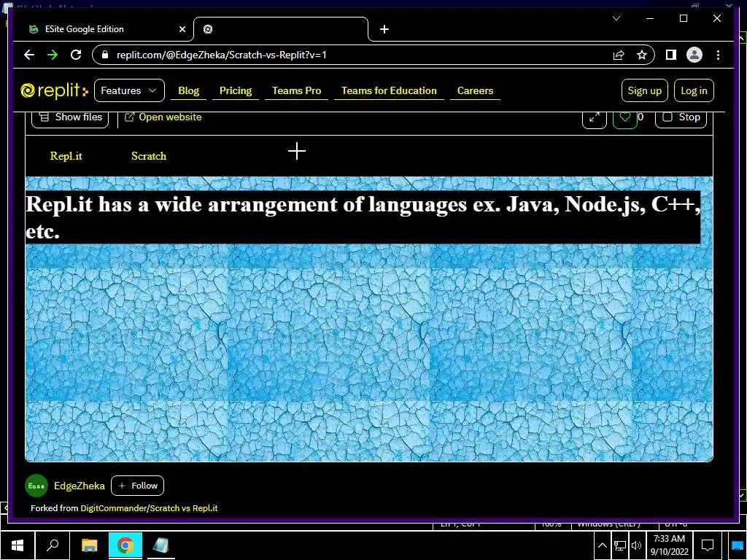The width and height of the screenshot is (747, 560).
Task: Like the repl with the heart
Action: [624, 118]
